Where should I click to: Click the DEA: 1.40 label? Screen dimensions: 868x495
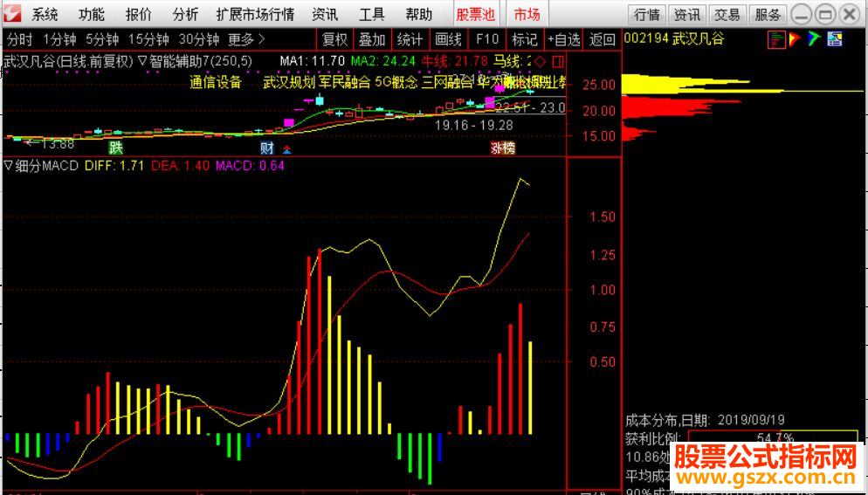click(181, 165)
